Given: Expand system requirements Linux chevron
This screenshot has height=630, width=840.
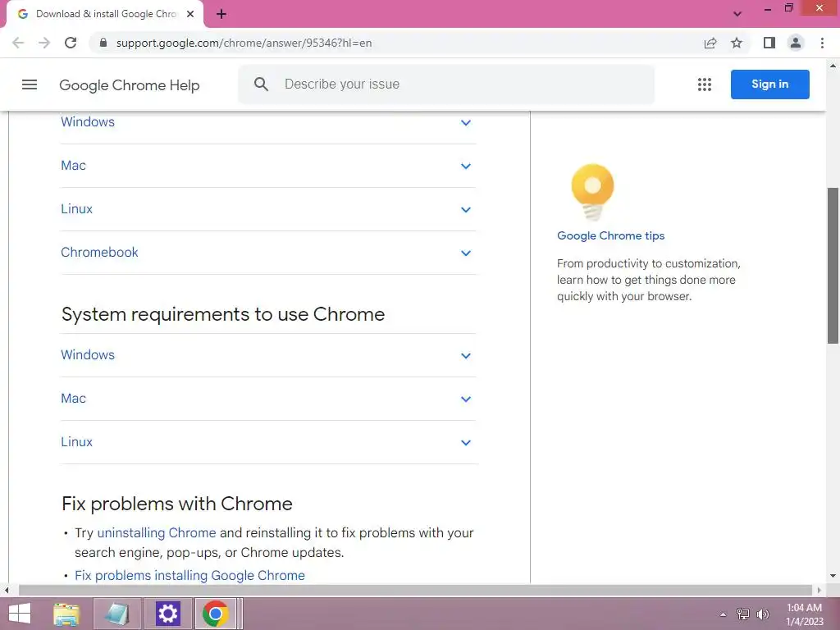Looking at the screenshot, I should (x=466, y=442).
